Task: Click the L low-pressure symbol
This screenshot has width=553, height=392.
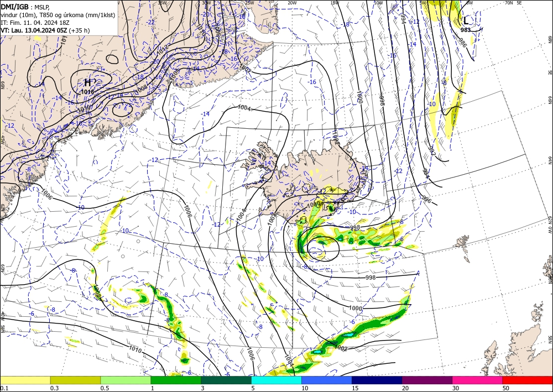Action: pyautogui.click(x=466, y=20)
